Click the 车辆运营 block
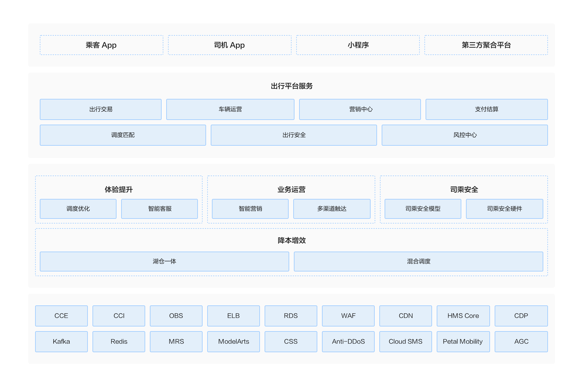562x392 pixels. point(230,109)
